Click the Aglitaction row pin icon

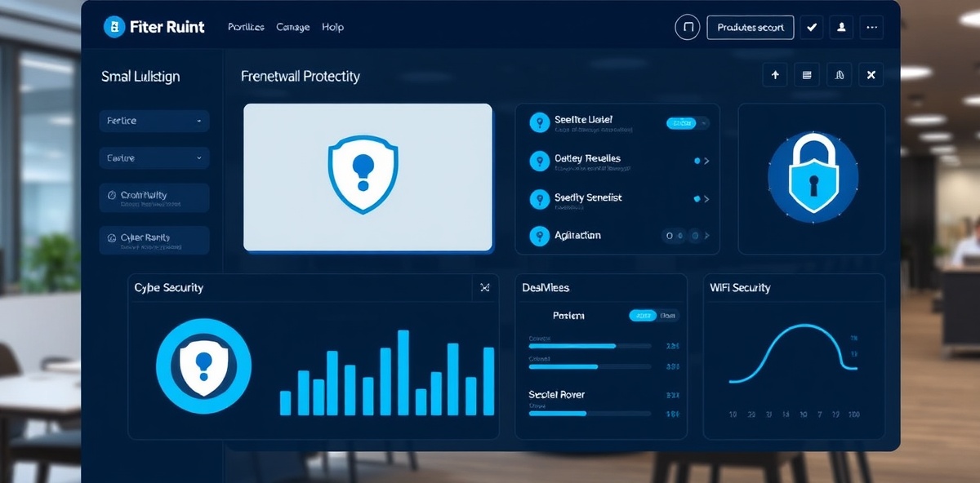539,236
